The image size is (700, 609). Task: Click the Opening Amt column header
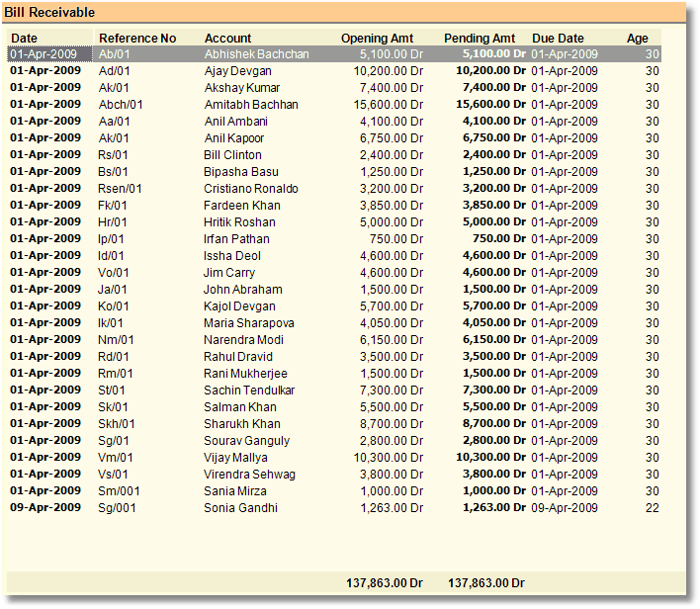(x=378, y=38)
